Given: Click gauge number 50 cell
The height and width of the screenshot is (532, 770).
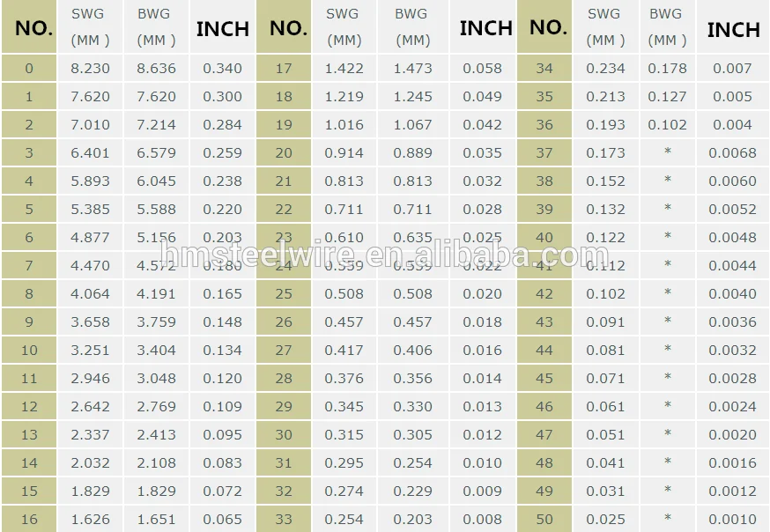Looking at the screenshot, I should (x=544, y=520).
